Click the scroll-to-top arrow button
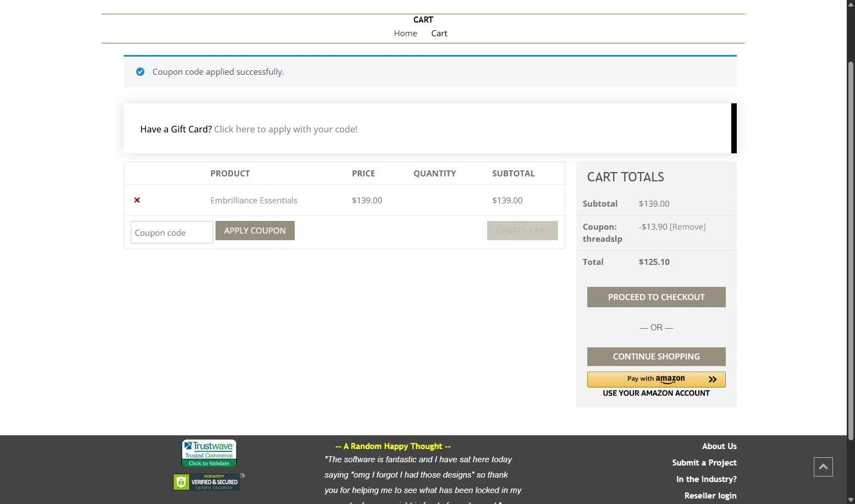 pyautogui.click(x=823, y=467)
